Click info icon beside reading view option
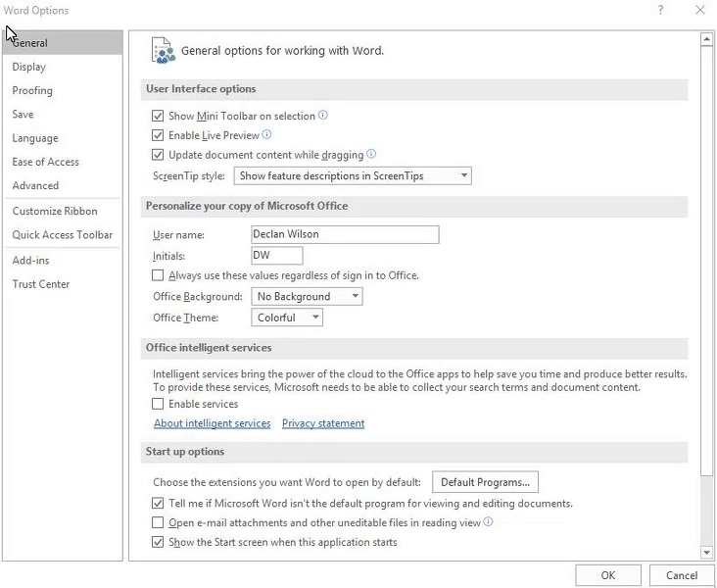 [488, 521]
